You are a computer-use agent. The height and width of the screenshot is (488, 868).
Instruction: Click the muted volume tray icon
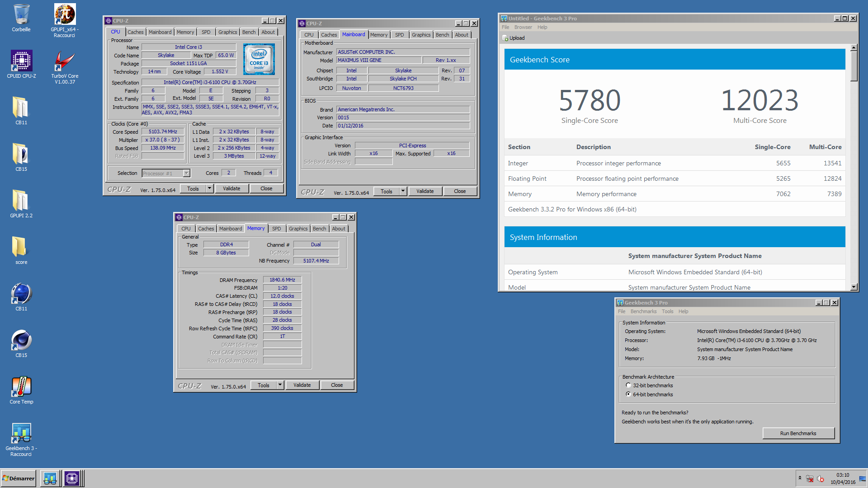click(821, 479)
